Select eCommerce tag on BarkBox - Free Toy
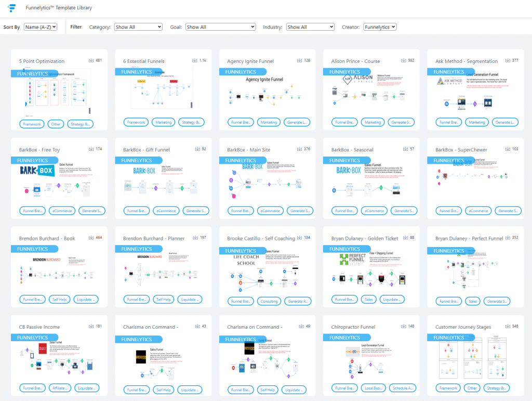 (x=62, y=211)
